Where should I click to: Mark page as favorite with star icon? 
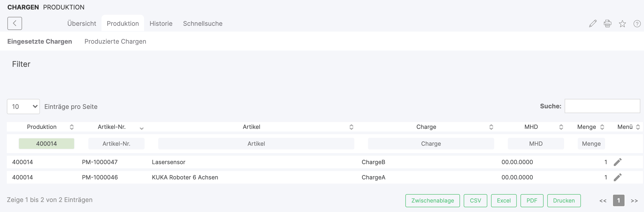(x=622, y=24)
